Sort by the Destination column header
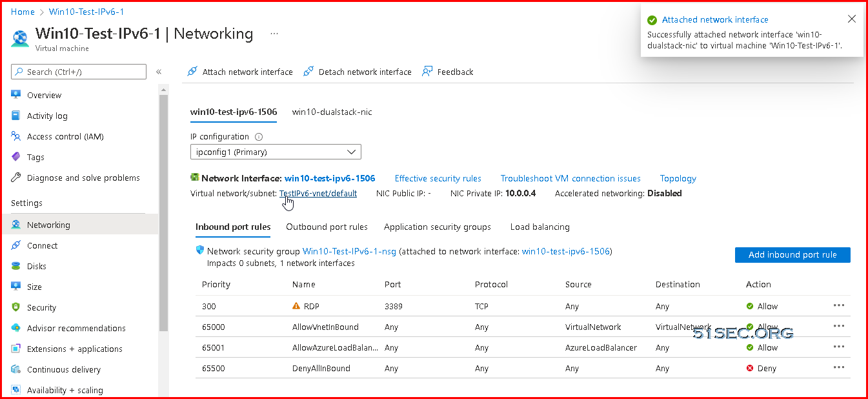Viewport: 868px width, 399px height. 678,284
